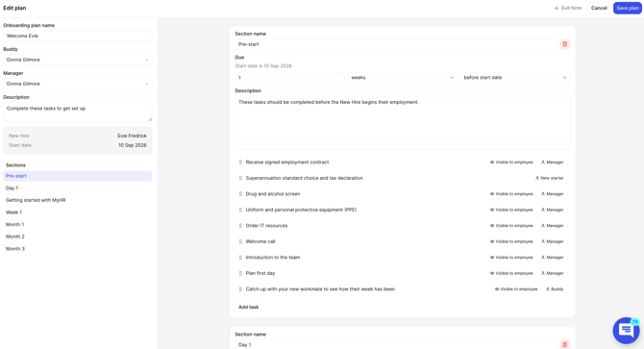Click Manager assignee on Introduction to the team
This screenshot has width=644, height=349.
pos(552,258)
